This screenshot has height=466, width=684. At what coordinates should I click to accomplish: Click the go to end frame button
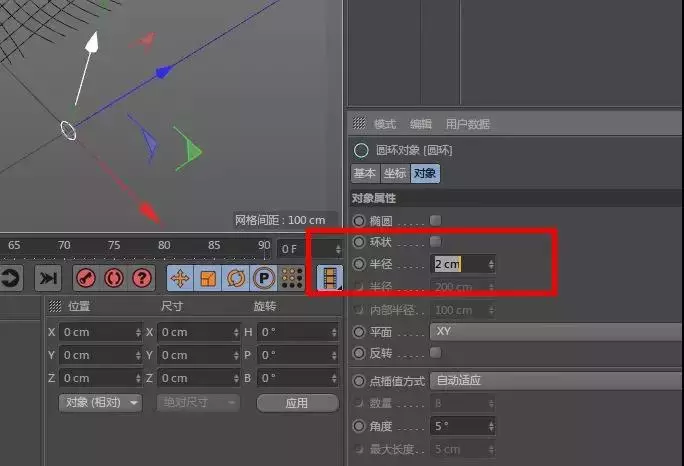click(x=47, y=278)
